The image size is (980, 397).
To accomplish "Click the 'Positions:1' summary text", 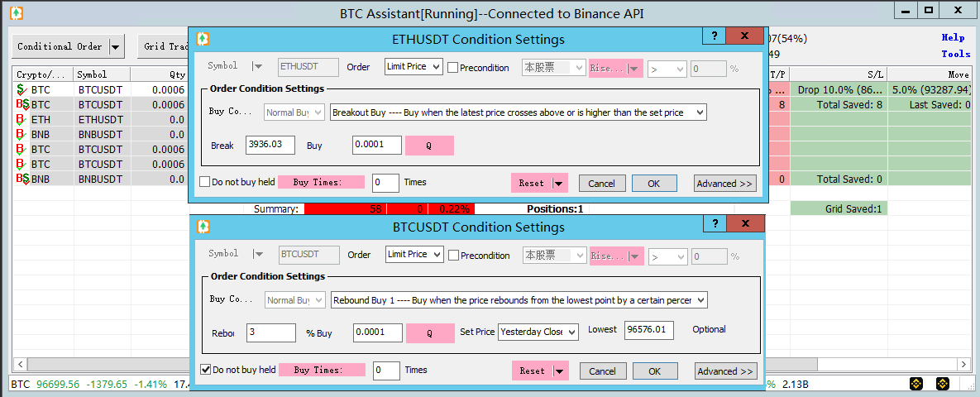I will 555,208.
